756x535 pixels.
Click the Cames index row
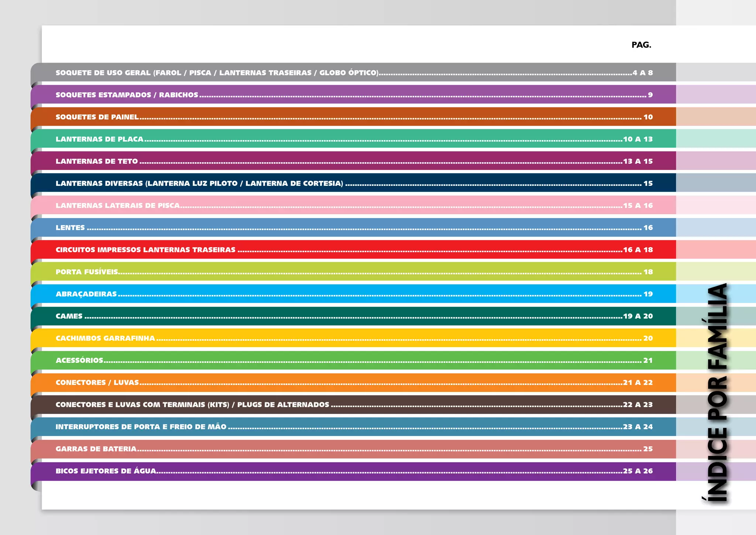click(69, 316)
